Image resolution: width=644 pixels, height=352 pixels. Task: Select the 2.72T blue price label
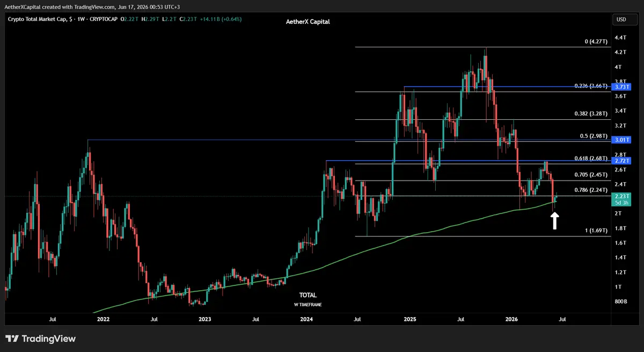(x=621, y=161)
